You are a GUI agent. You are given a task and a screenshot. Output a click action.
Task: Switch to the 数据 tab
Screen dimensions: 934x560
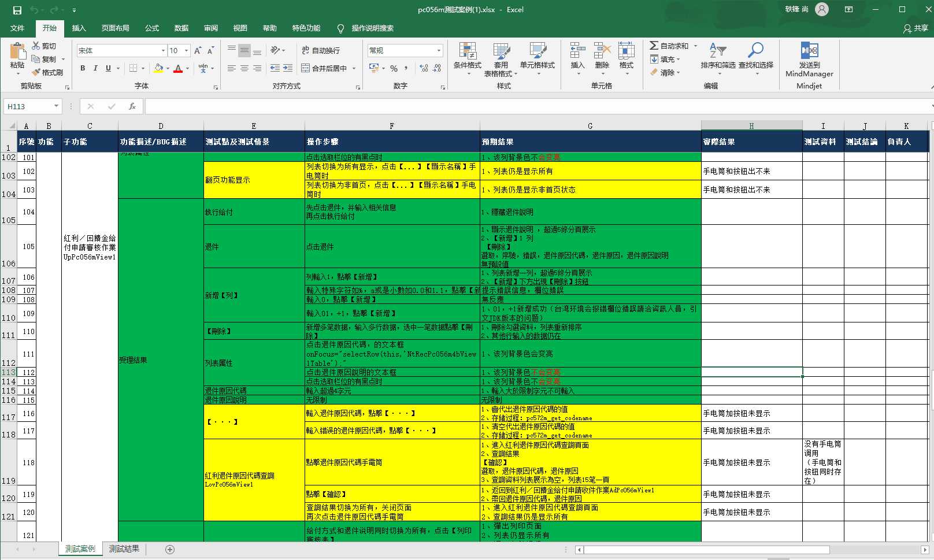tap(181, 28)
